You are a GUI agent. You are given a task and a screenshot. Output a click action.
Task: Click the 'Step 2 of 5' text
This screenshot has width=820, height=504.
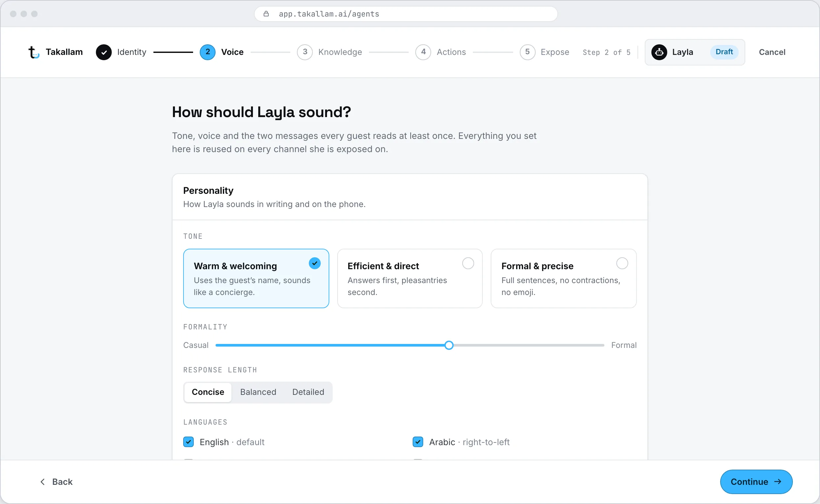[x=606, y=52]
